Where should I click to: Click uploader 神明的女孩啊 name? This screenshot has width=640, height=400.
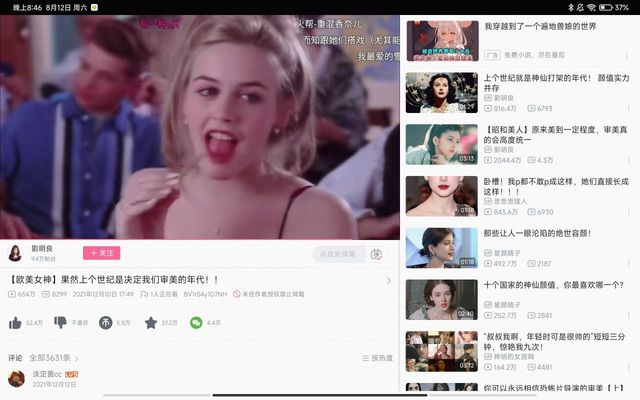point(514,357)
